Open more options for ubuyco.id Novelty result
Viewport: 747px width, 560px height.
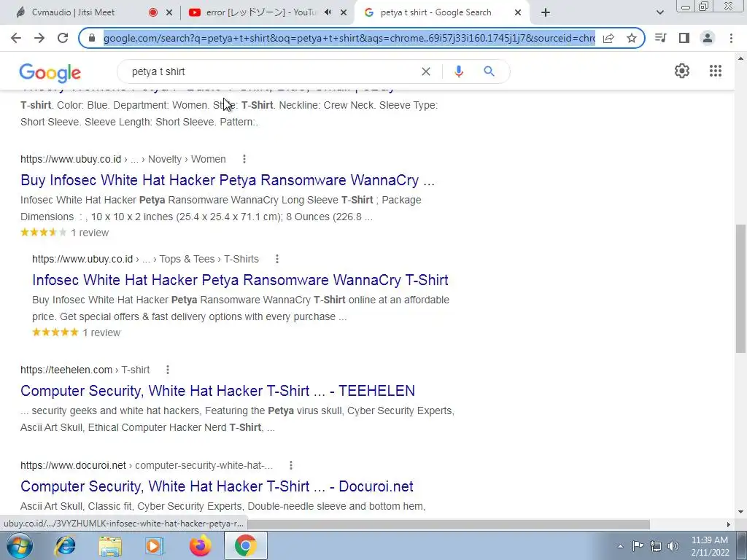pyautogui.click(x=244, y=159)
